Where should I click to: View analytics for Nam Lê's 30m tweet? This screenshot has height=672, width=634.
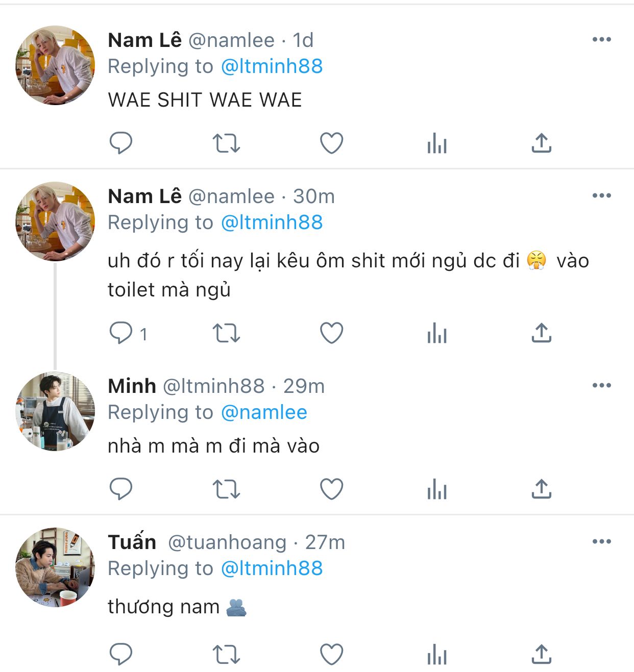[436, 334]
